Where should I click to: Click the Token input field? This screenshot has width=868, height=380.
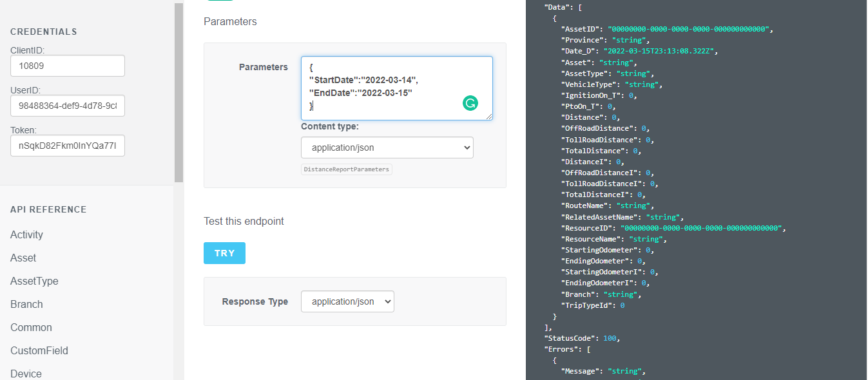68,146
